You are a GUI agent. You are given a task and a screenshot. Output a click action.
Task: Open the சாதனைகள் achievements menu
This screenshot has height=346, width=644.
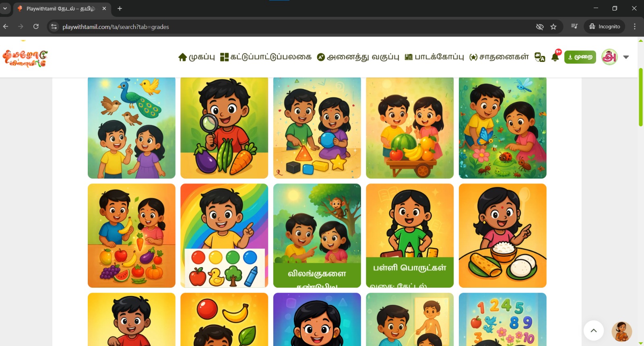[499, 57]
